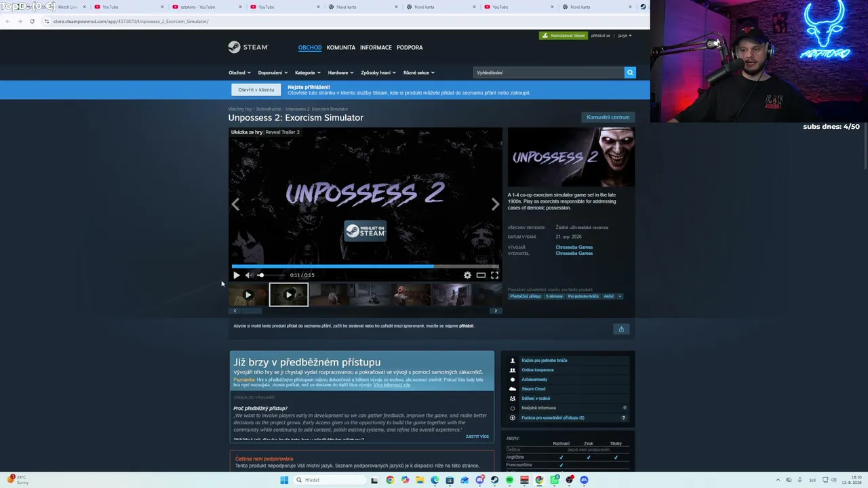The width and height of the screenshot is (868, 488).
Task: Click the Všechny hry breadcrumb link
Action: pyautogui.click(x=240, y=109)
